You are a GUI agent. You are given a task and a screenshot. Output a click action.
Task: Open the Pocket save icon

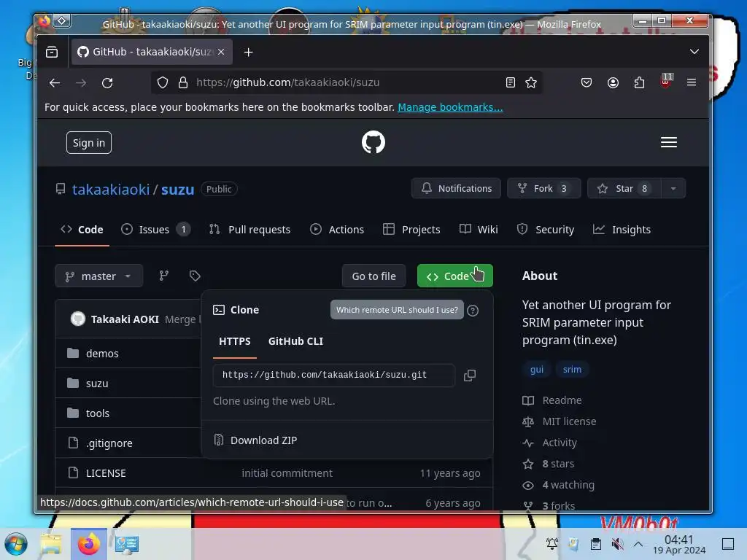point(587,83)
